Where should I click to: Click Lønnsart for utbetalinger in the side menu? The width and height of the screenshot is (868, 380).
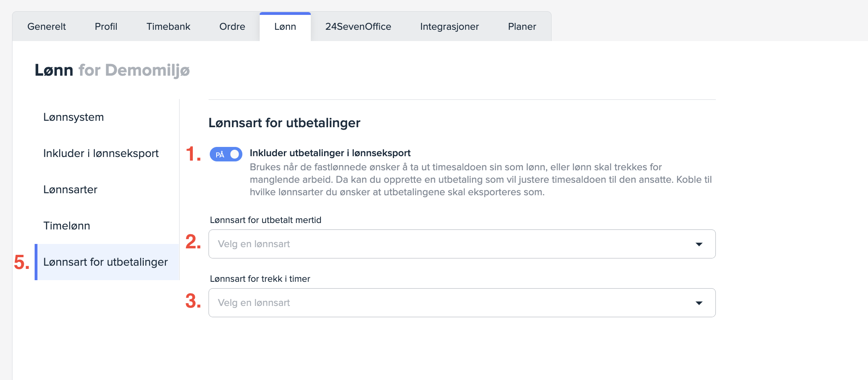[105, 262]
